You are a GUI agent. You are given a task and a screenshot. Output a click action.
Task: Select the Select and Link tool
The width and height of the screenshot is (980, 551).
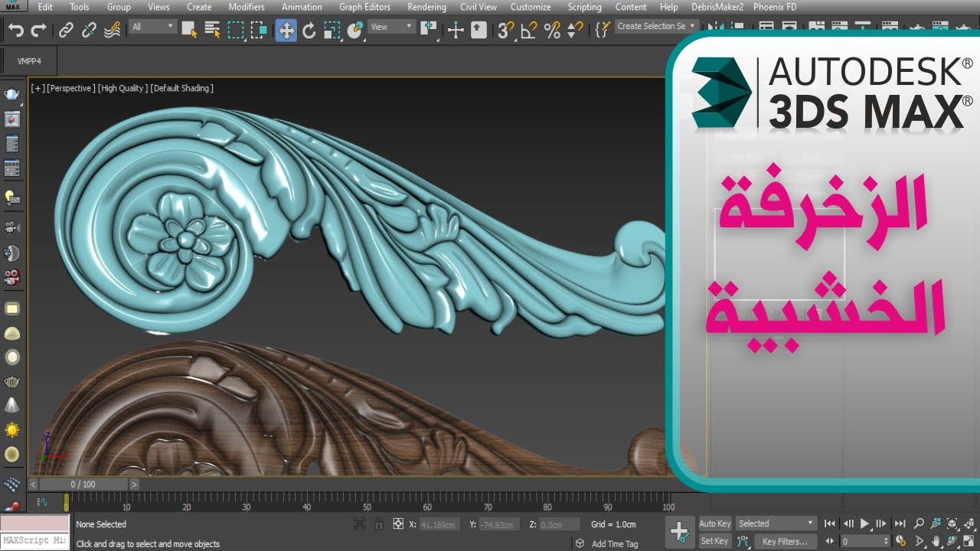(67, 31)
